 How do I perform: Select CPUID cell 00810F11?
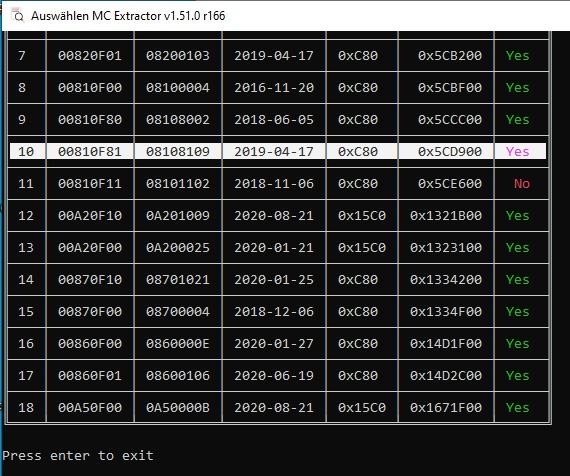pos(89,184)
